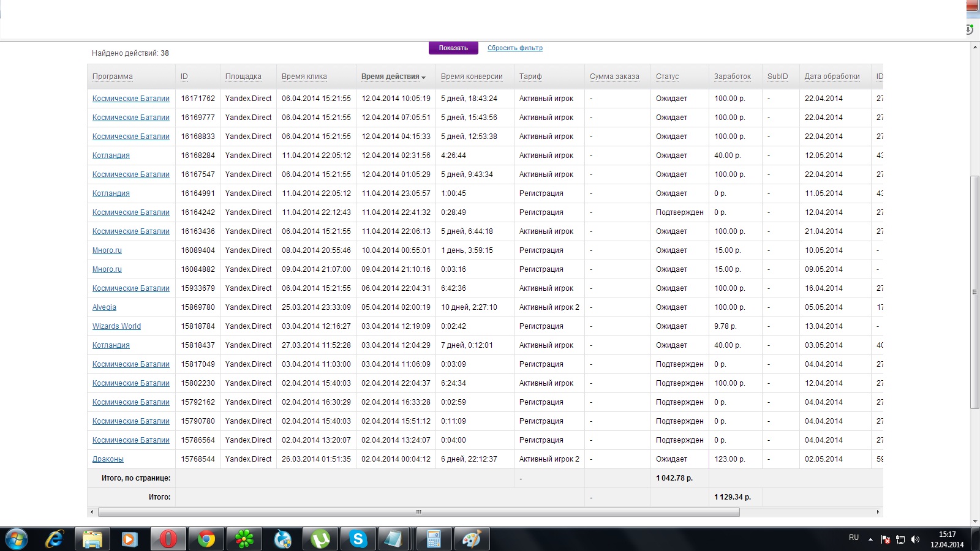Screen dimensions: 980x551
Task: Select the ID cell 16169777
Action: 198,118
